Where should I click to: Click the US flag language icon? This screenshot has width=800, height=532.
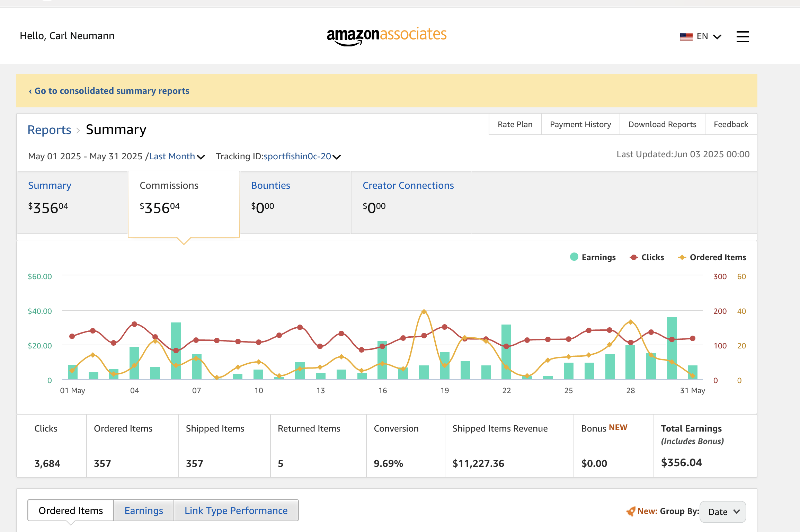pos(686,36)
